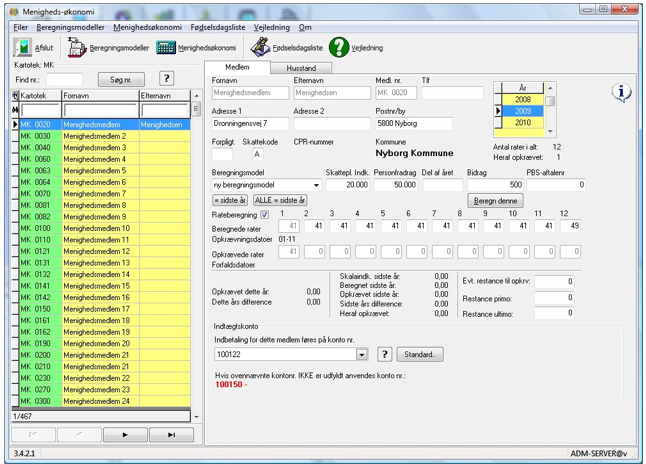Select year 2010 in year list
This screenshot has width=646, height=464.
pos(523,122)
